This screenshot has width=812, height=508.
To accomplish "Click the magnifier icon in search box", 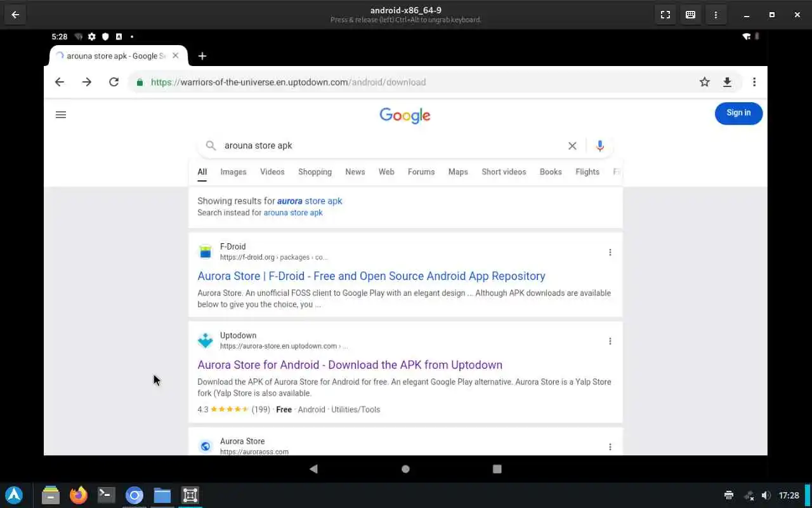I will pyautogui.click(x=211, y=145).
